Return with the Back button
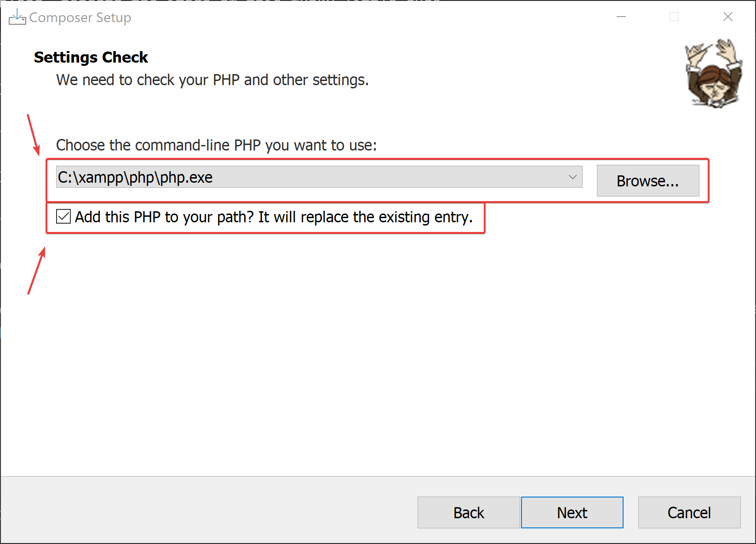Image resolution: width=756 pixels, height=544 pixels. [468, 512]
